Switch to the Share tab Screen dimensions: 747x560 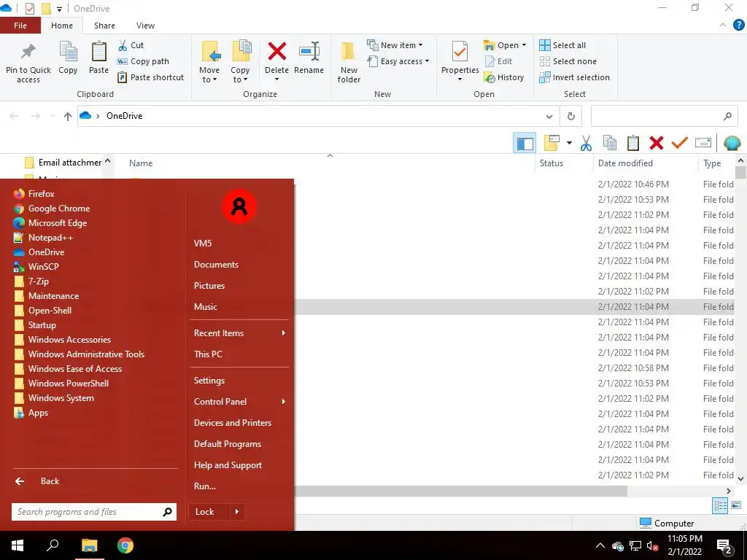(x=104, y=26)
